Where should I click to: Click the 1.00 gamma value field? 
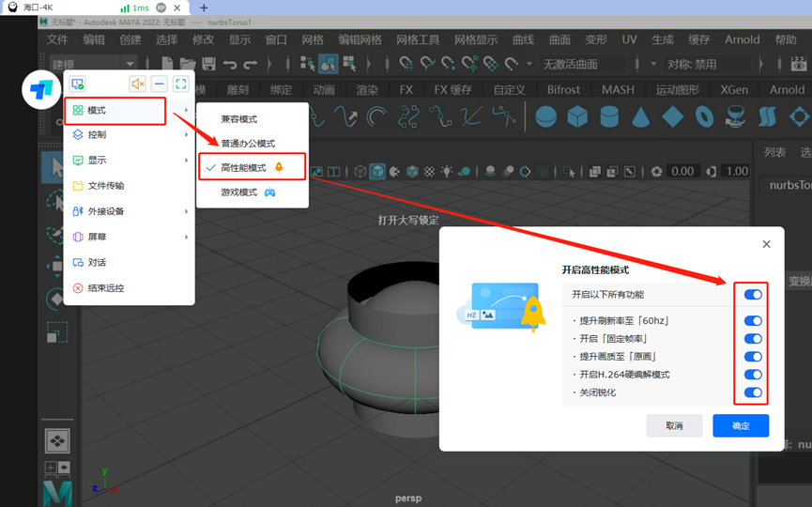click(x=737, y=172)
